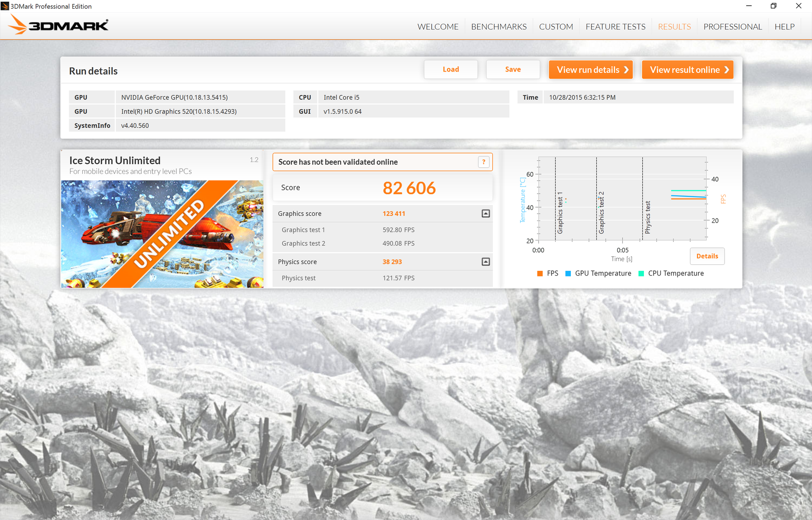Click View run details button
The width and height of the screenshot is (812, 520).
click(x=591, y=70)
